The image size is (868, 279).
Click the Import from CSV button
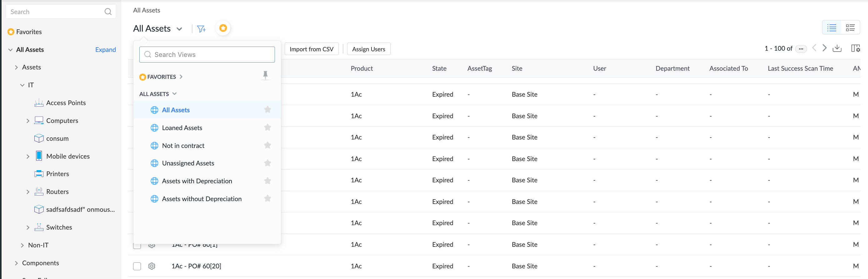(x=311, y=49)
